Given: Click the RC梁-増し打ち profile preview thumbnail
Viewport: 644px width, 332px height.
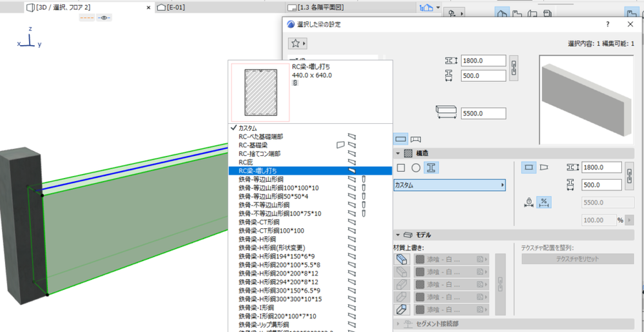Looking at the screenshot, I should (x=260, y=92).
